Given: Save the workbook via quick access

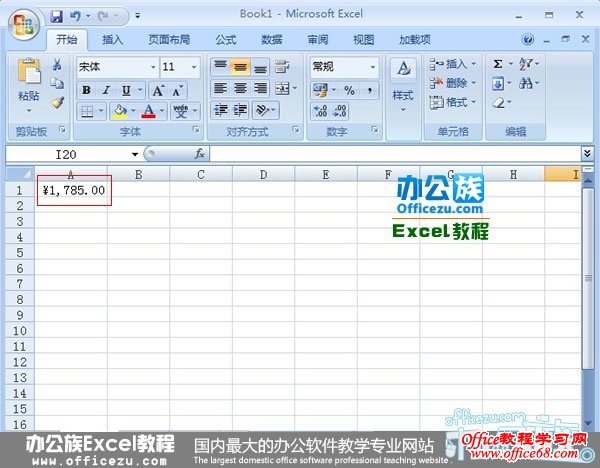Looking at the screenshot, I should (57, 16).
